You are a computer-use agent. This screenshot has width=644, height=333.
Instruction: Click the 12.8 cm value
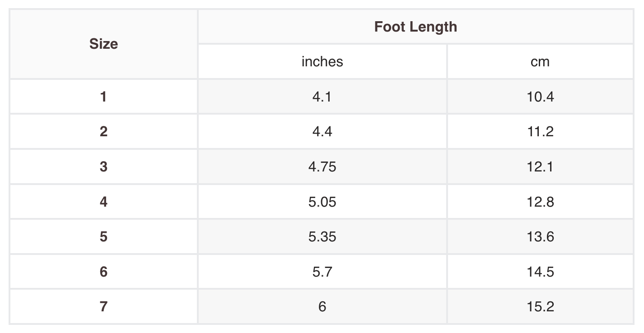[540, 202]
